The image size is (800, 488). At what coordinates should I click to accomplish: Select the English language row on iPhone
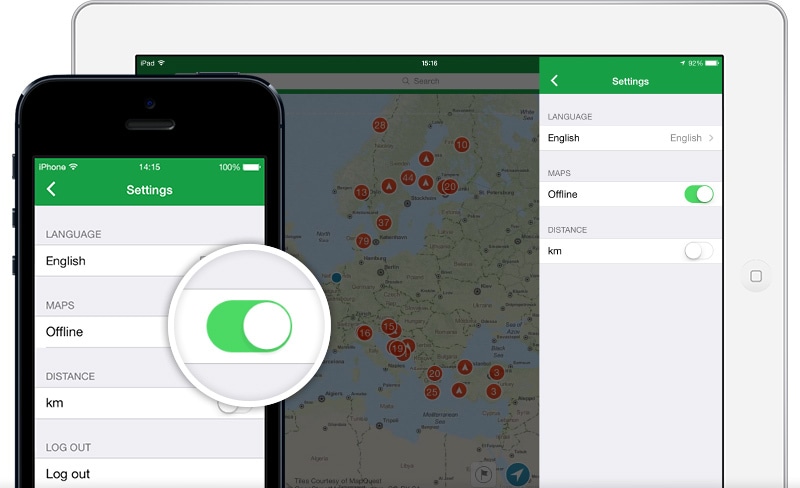(150, 261)
